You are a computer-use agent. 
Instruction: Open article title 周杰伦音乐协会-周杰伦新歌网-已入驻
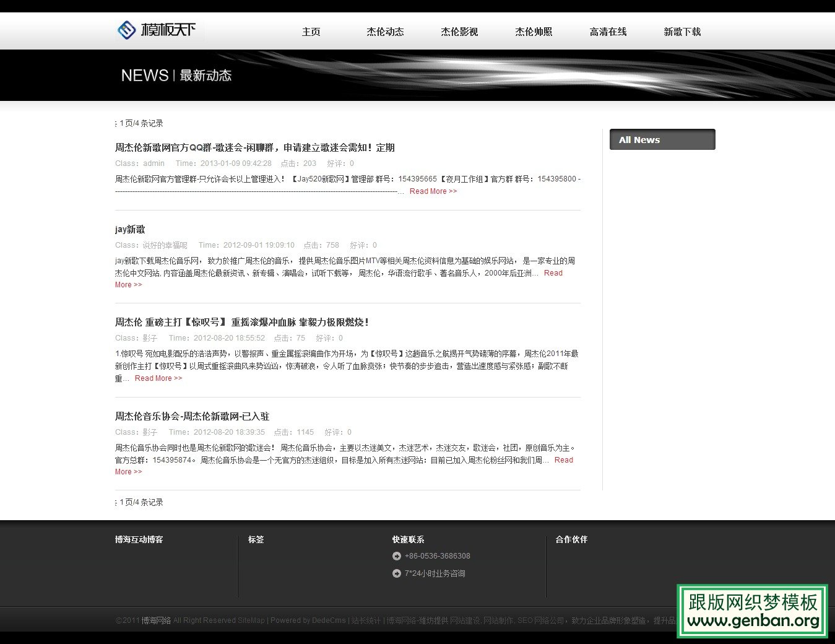point(191,416)
